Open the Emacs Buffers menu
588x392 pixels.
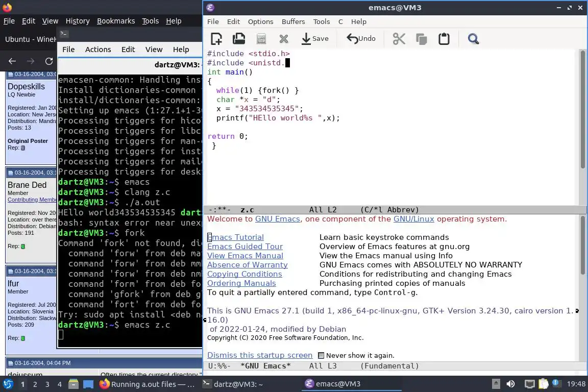[x=293, y=22]
